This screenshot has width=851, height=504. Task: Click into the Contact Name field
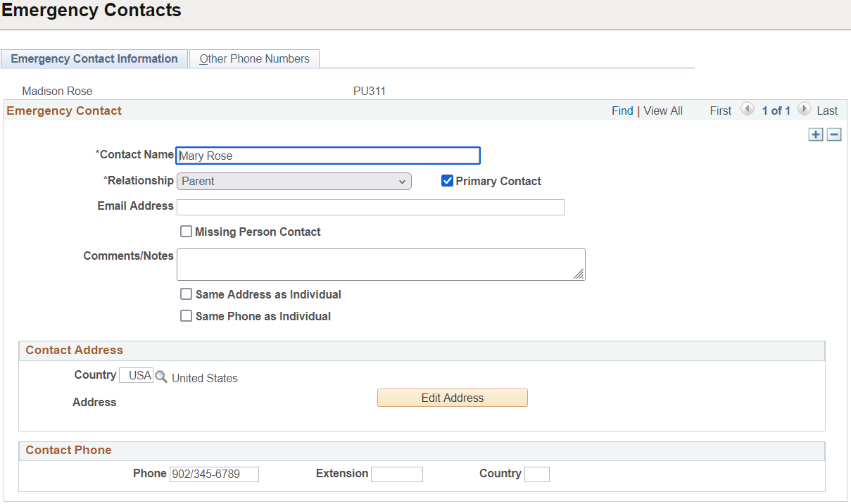point(328,156)
